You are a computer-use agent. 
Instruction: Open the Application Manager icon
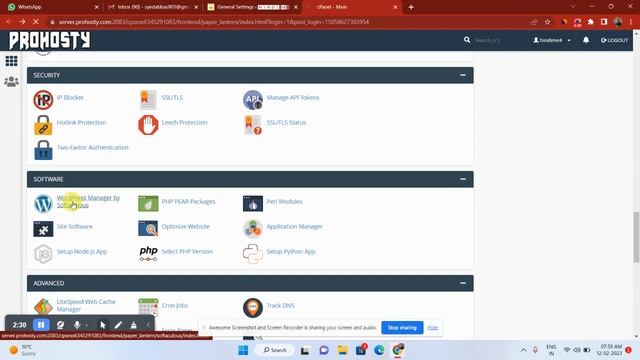[x=253, y=229]
